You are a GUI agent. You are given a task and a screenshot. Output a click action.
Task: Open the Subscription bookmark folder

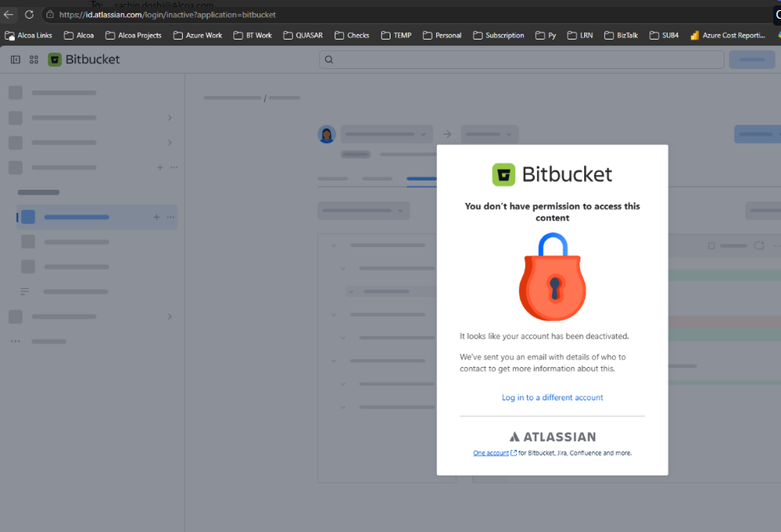click(x=498, y=35)
